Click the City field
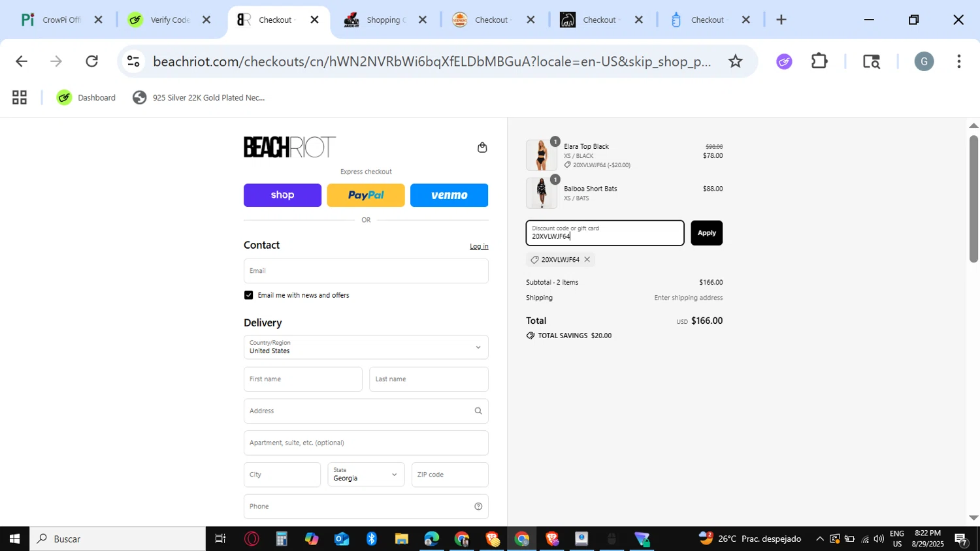980x551 pixels. pos(282,475)
